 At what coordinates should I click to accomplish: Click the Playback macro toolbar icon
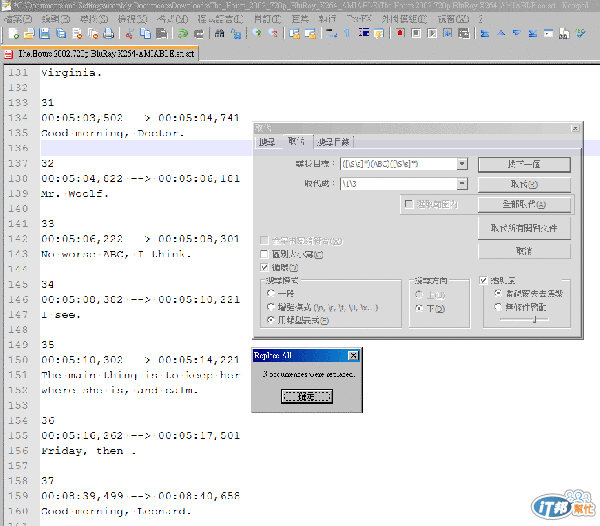point(432,34)
